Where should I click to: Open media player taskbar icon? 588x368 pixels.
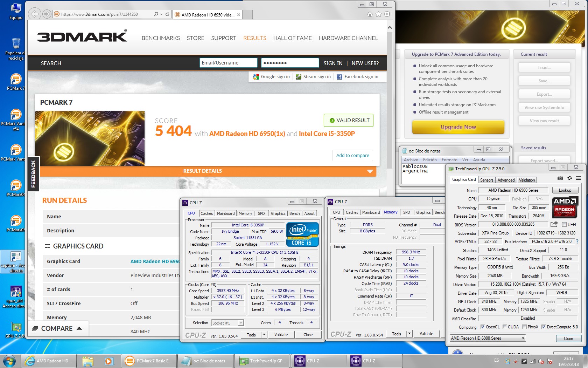coord(108,361)
